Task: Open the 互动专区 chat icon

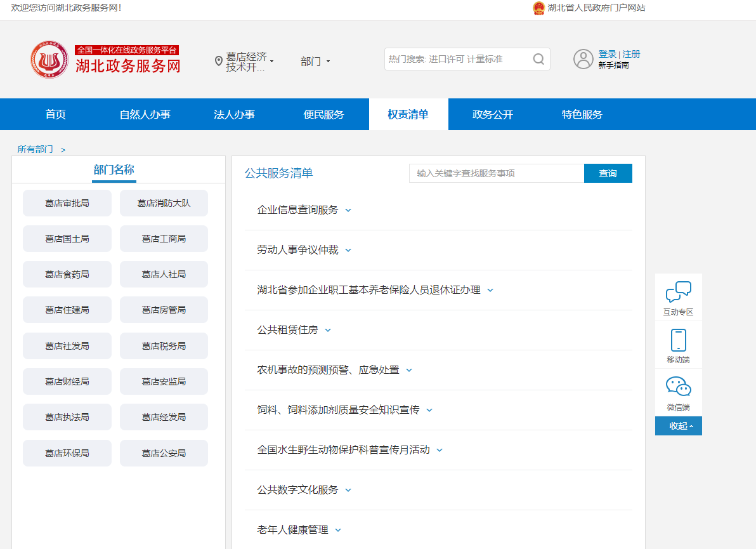Action: [x=678, y=292]
